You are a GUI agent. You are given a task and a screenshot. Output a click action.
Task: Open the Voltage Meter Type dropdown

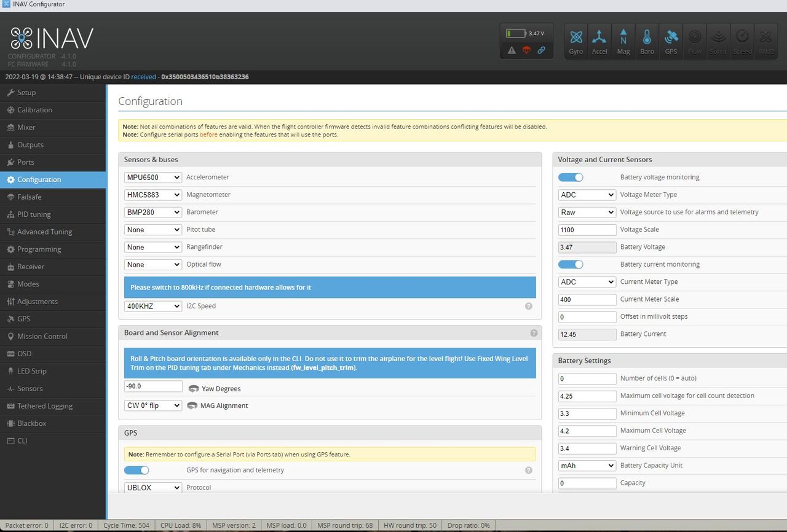[x=587, y=195]
